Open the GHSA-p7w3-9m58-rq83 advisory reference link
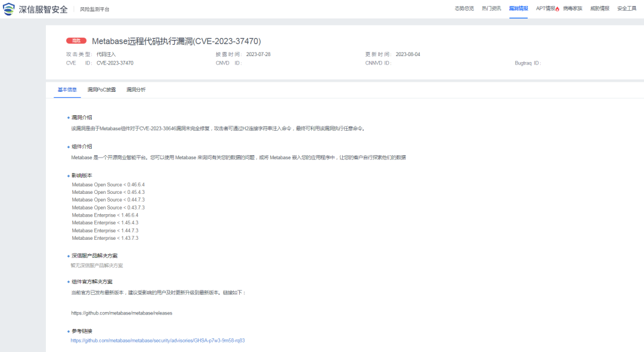 tap(157, 341)
